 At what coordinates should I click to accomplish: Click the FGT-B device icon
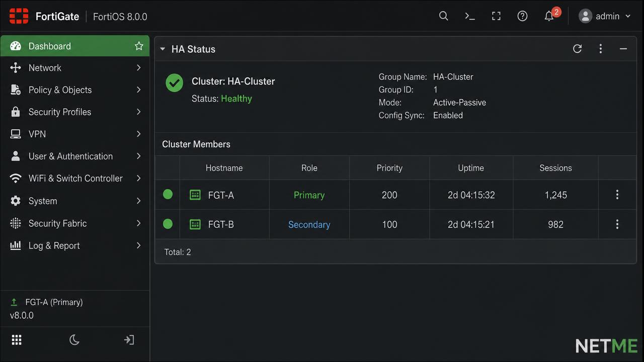pos(195,224)
